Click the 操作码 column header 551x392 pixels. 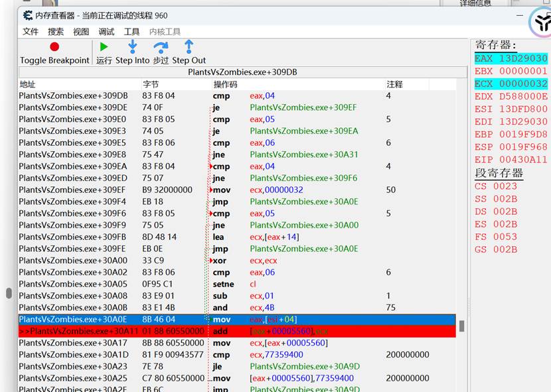click(298, 84)
